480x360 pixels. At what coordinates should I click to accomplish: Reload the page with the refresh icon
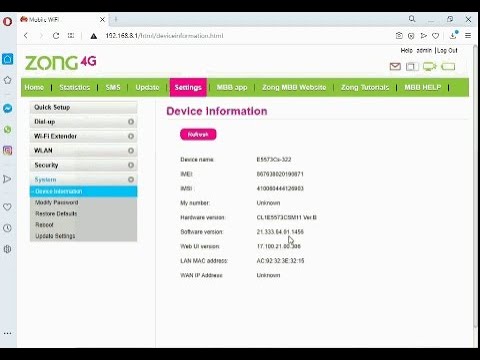(x=56, y=36)
